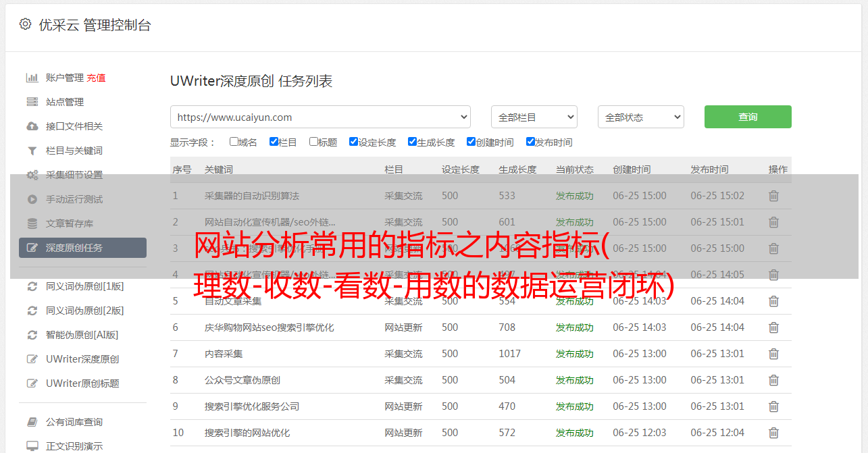Click the 智能伪原创[AI版] refresh icon
Viewport: 868px width, 453px height.
pyautogui.click(x=32, y=335)
